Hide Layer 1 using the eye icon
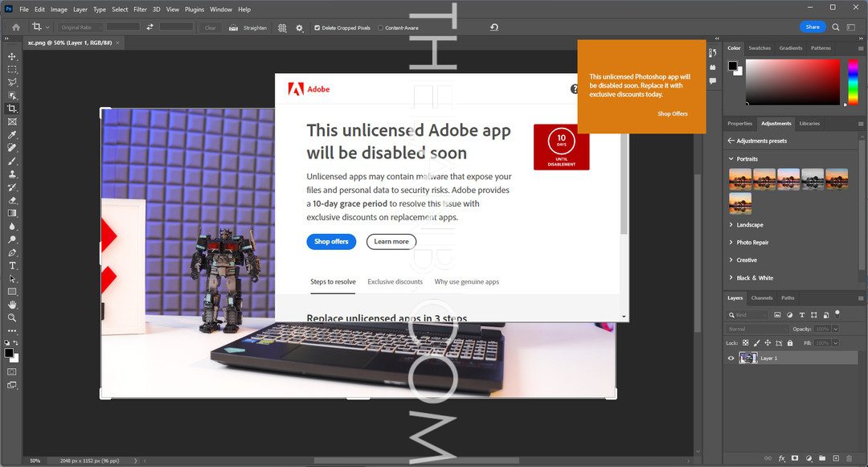 731,358
